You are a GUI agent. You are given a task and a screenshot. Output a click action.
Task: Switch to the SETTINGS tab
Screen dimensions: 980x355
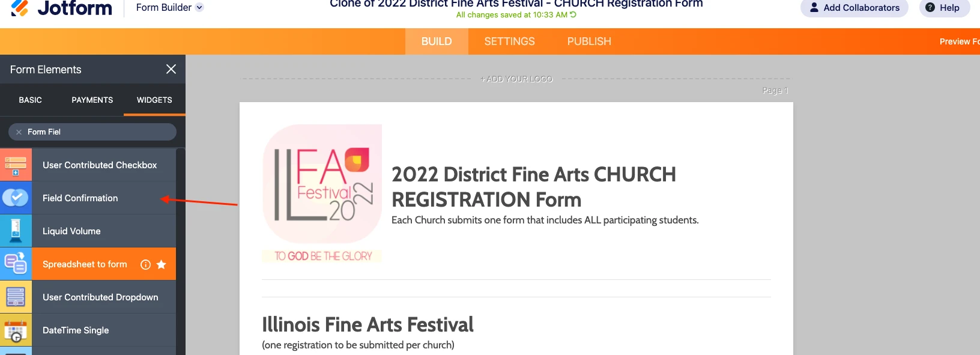click(x=509, y=41)
